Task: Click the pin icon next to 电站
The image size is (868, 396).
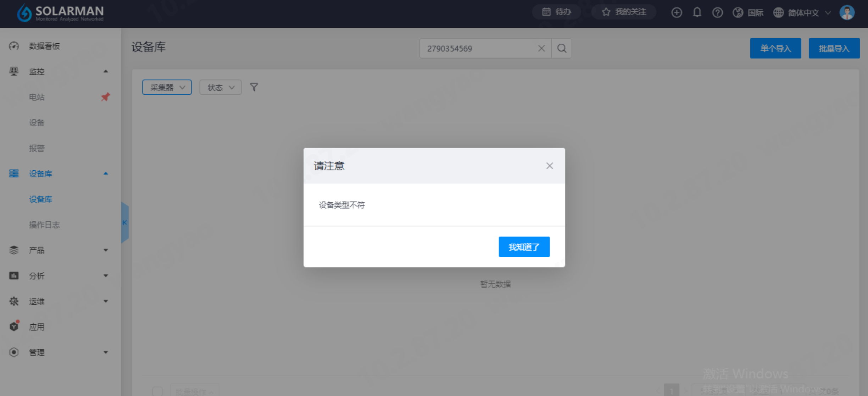Action: tap(105, 97)
